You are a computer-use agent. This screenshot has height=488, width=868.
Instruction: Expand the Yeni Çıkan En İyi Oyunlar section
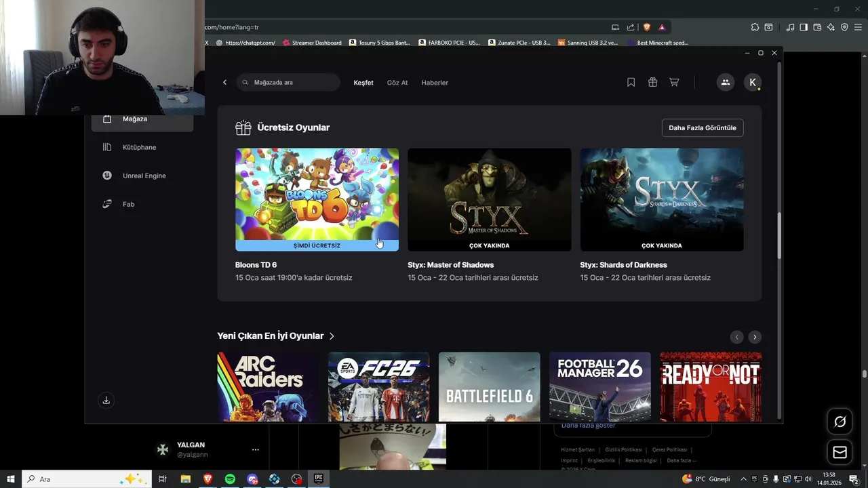[276, 335]
